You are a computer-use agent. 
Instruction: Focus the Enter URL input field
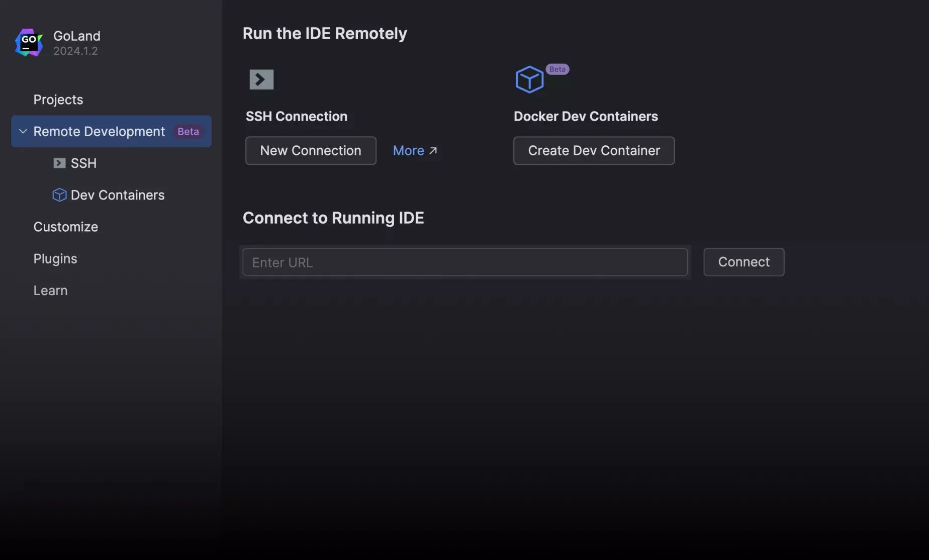(465, 262)
